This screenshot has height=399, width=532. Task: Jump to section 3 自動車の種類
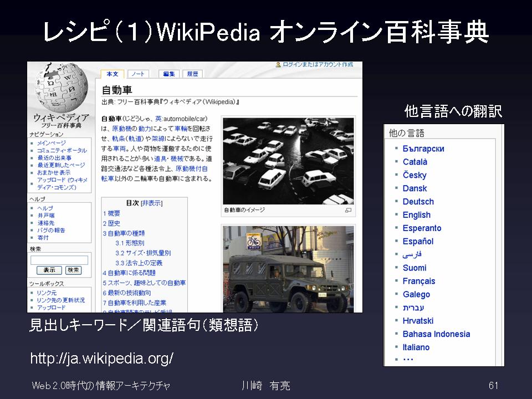pos(124,233)
